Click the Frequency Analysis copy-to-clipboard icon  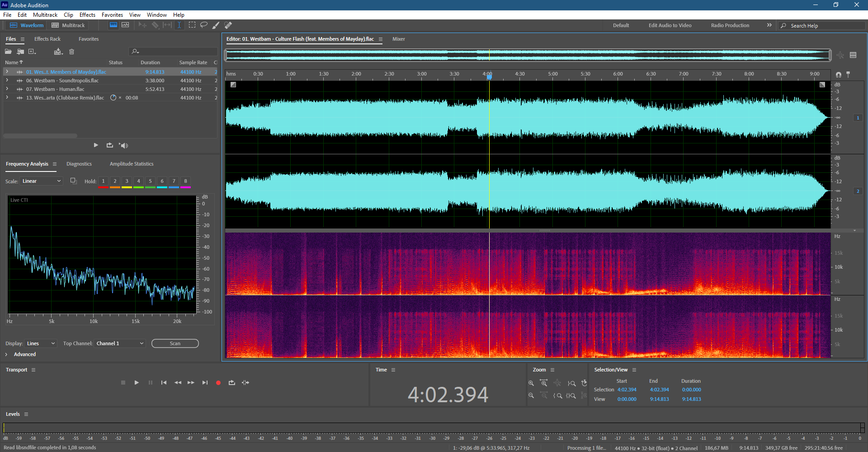click(x=73, y=181)
